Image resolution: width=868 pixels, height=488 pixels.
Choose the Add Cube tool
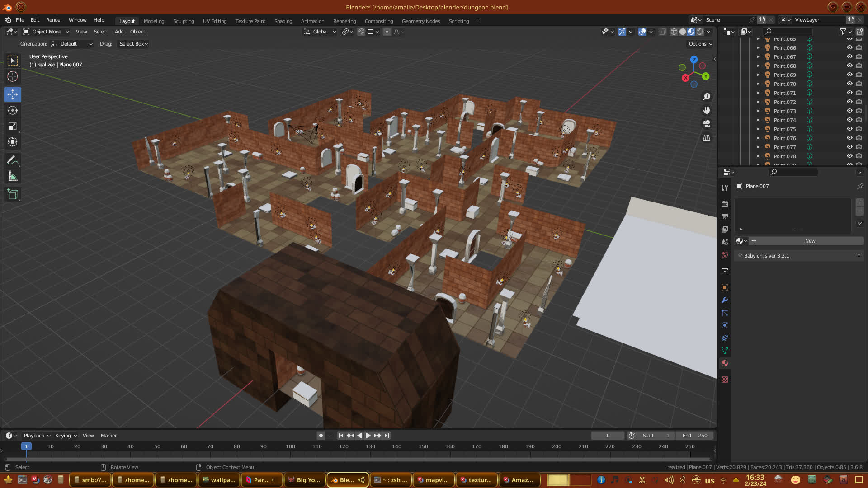(13, 194)
